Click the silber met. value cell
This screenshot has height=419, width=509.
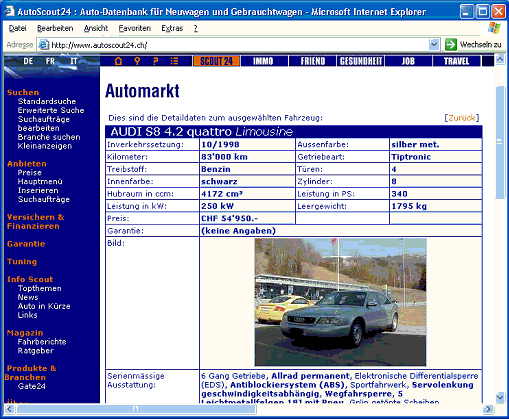pos(436,144)
